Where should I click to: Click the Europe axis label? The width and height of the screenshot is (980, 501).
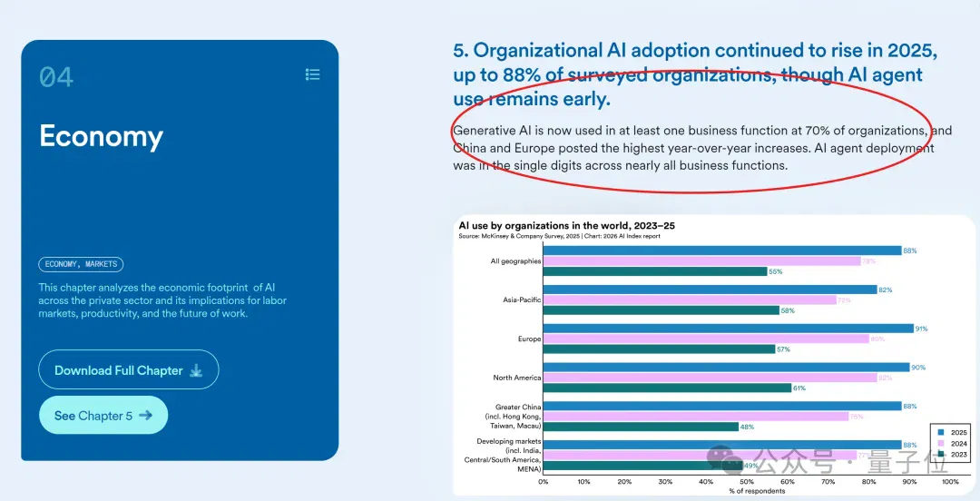coord(531,339)
